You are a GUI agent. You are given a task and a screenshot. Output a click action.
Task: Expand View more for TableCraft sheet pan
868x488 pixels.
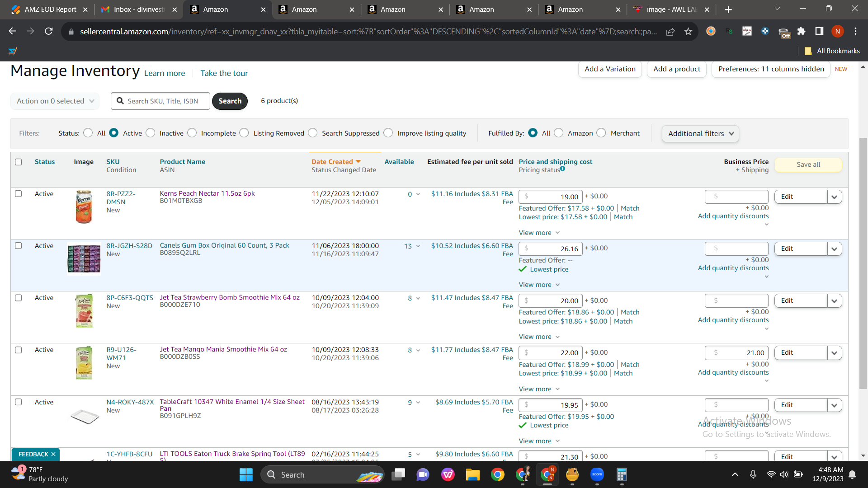click(539, 441)
